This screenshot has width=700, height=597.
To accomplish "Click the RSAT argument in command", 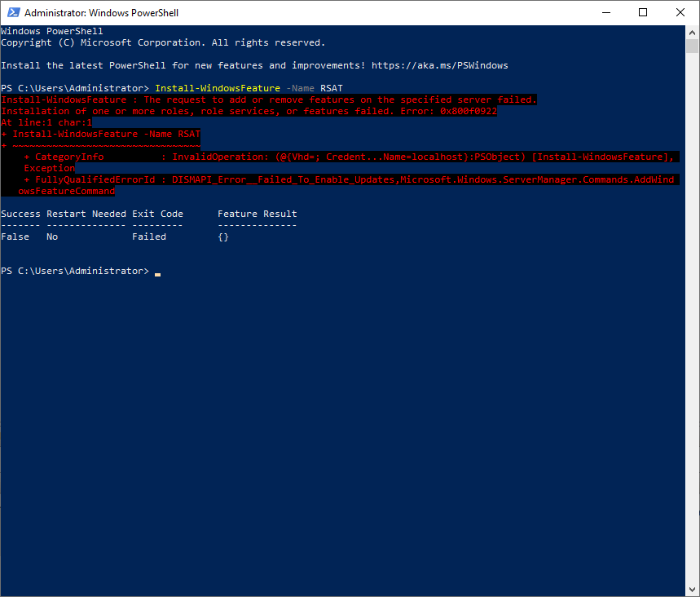I will [x=331, y=88].
